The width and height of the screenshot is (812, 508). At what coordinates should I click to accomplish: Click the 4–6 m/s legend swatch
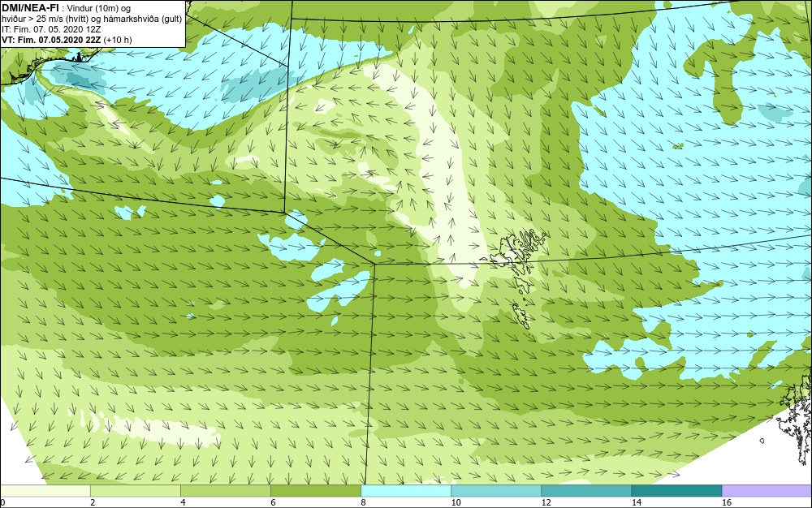(x=225, y=491)
